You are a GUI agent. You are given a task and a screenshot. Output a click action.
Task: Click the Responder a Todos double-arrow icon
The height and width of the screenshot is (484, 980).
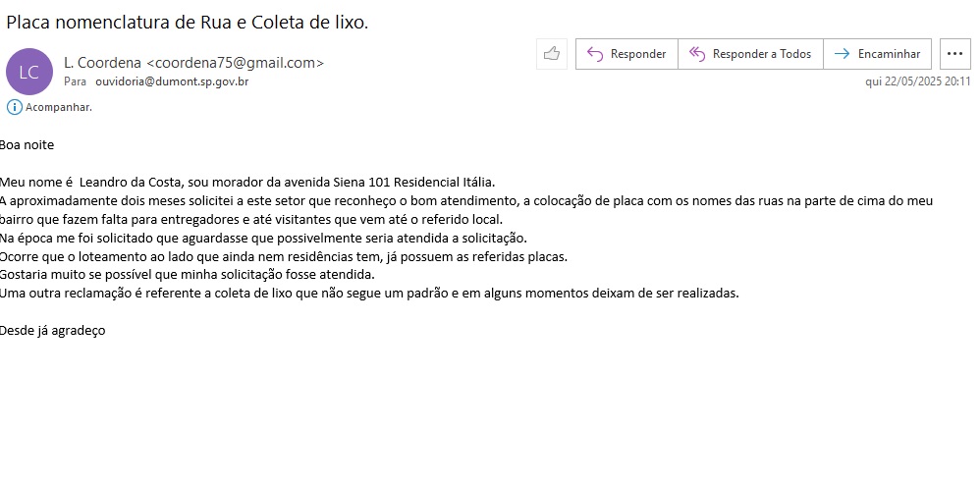[x=697, y=54]
